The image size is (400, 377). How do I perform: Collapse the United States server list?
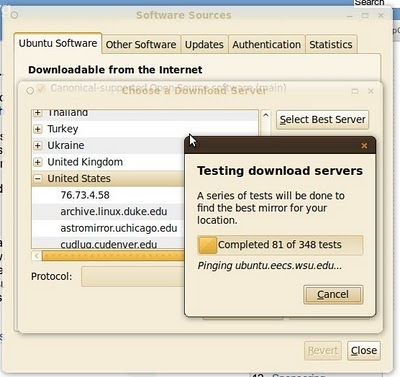tap(38, 179)
